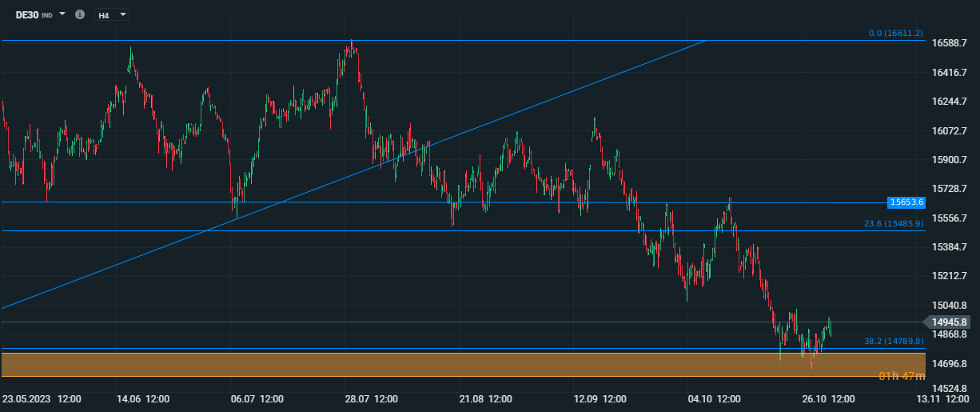This screenshot has width=980, height=412.
Task: Click the 15040.8 price axis label
Action: [x=950, y=306]
